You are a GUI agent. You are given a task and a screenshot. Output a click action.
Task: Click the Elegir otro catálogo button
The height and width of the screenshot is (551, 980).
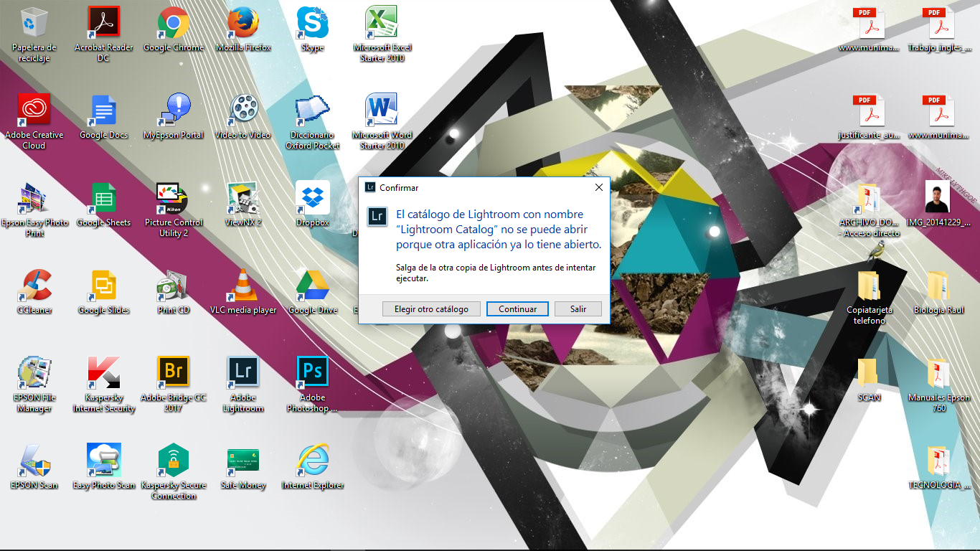tap(431, 309)
